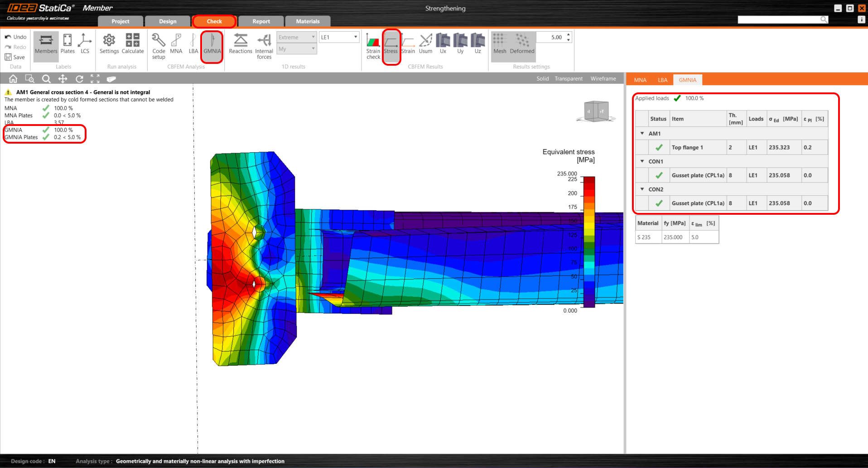Screen dimensions: 868x468
Task: Select the Strain check result icon
Action: [x=373, y=46]
